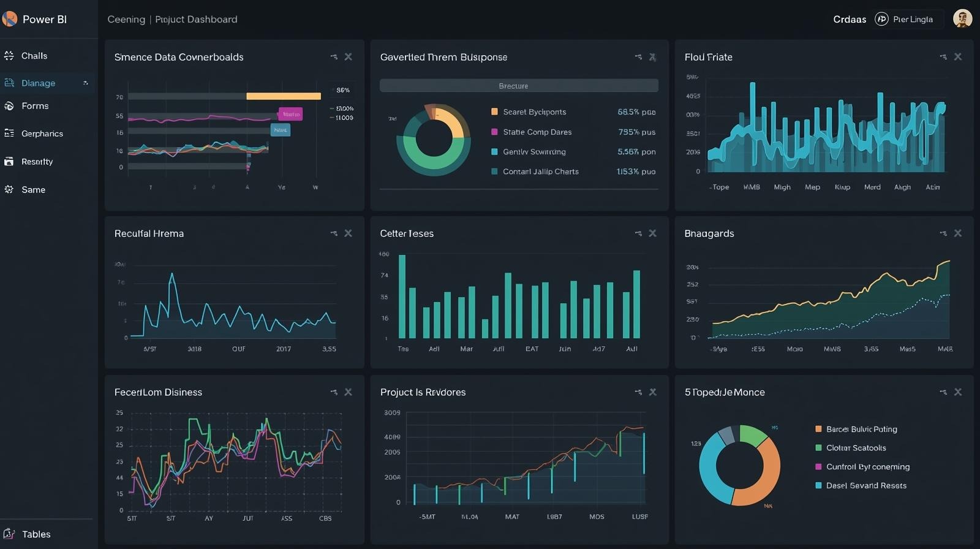The width and height of the screenshot is (980, 549).
Task: Toggle Searet Byclrponts legend swatch
Action: (494, 112)
